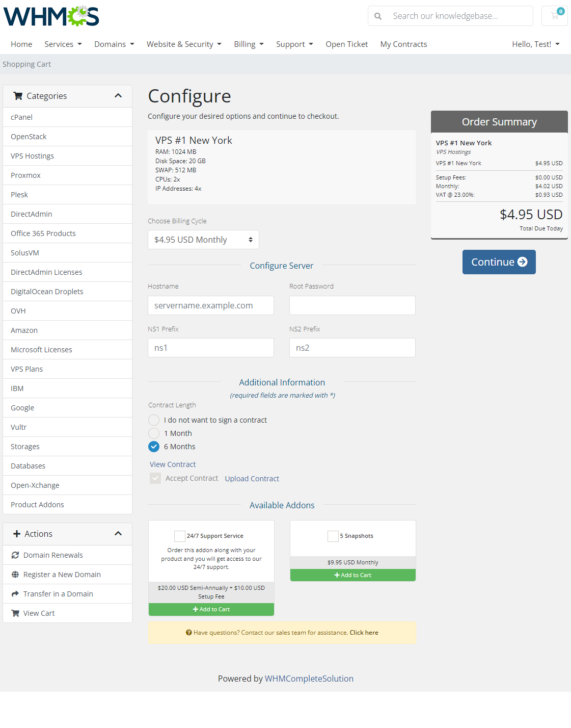Open the Hello, Test! account dropdown
This screenshot has width=571, height=728.
tap(536, 44)
